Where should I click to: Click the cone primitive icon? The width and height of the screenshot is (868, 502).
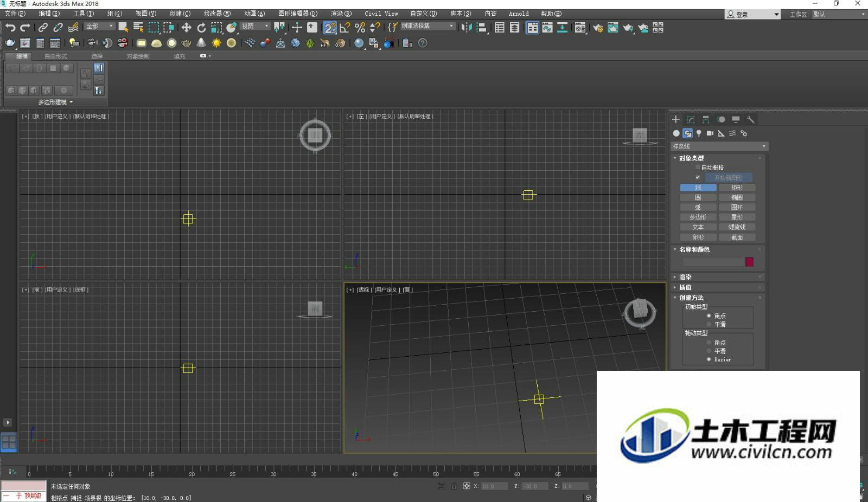click(x=201, y=43)
